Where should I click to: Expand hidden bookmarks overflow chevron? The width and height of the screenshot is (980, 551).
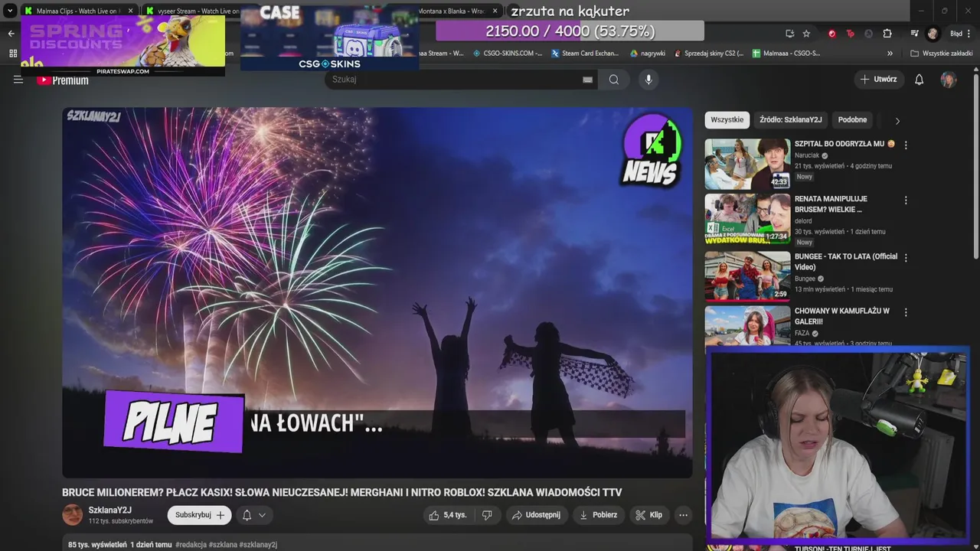click(890, 53)
